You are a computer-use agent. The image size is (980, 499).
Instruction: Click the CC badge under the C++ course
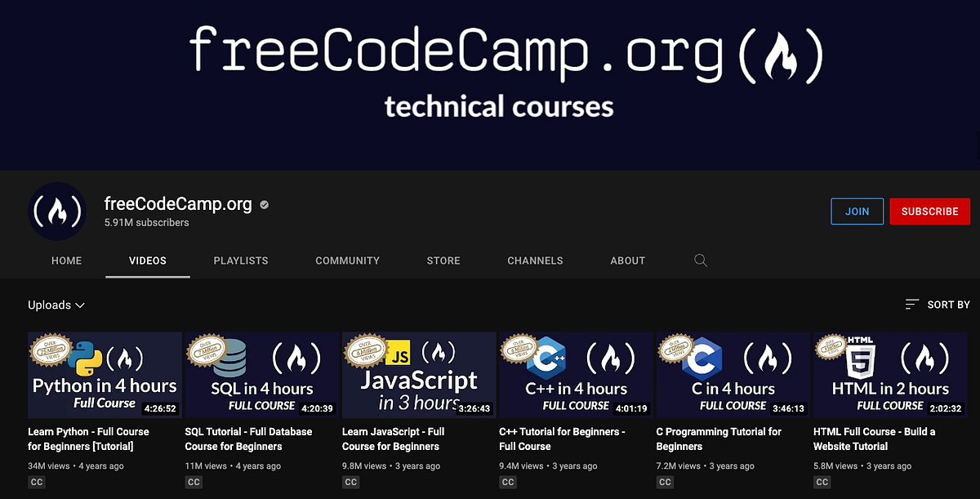click(x=507, y=482)
